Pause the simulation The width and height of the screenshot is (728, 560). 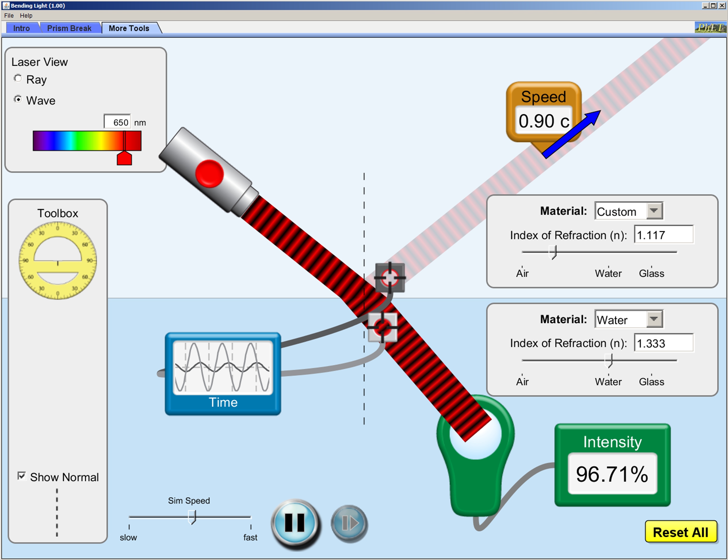click(295, 522)
